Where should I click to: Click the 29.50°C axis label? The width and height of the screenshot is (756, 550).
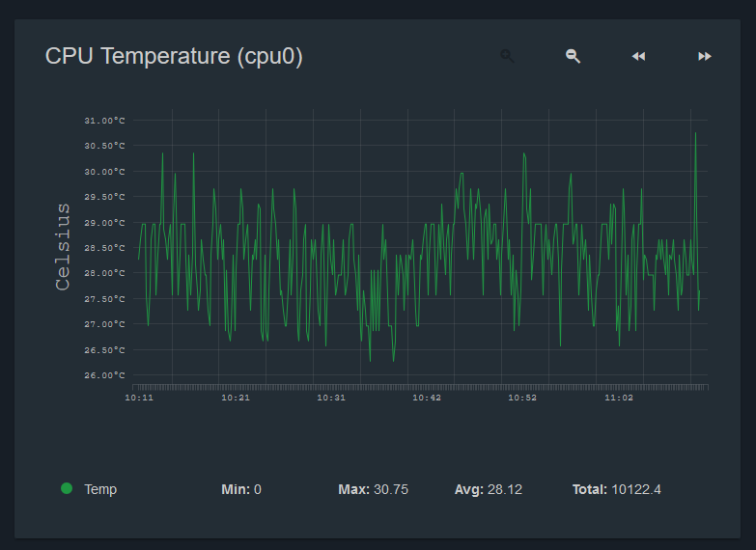pos(104,197)
